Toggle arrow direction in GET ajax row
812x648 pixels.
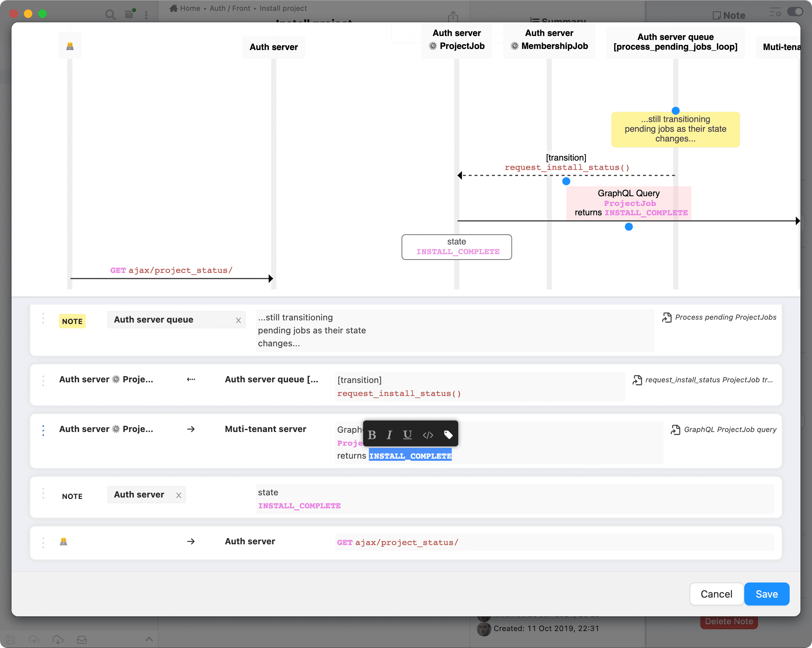191,541
